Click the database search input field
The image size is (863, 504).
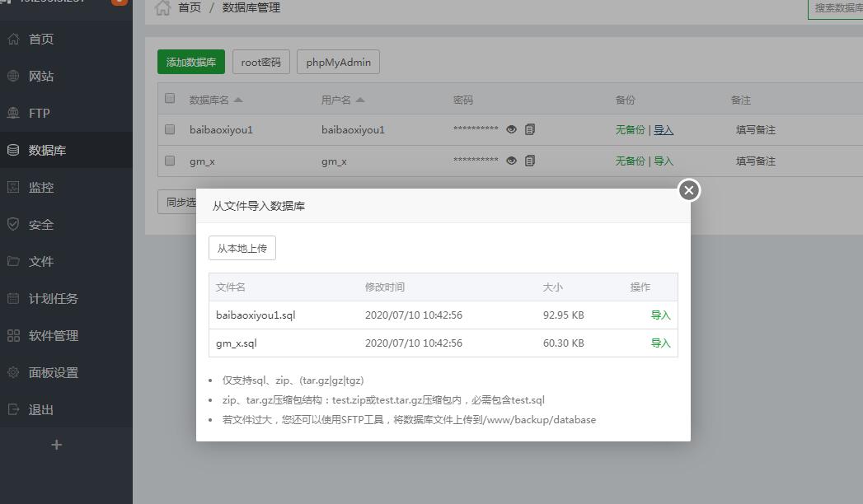[837, 8]
